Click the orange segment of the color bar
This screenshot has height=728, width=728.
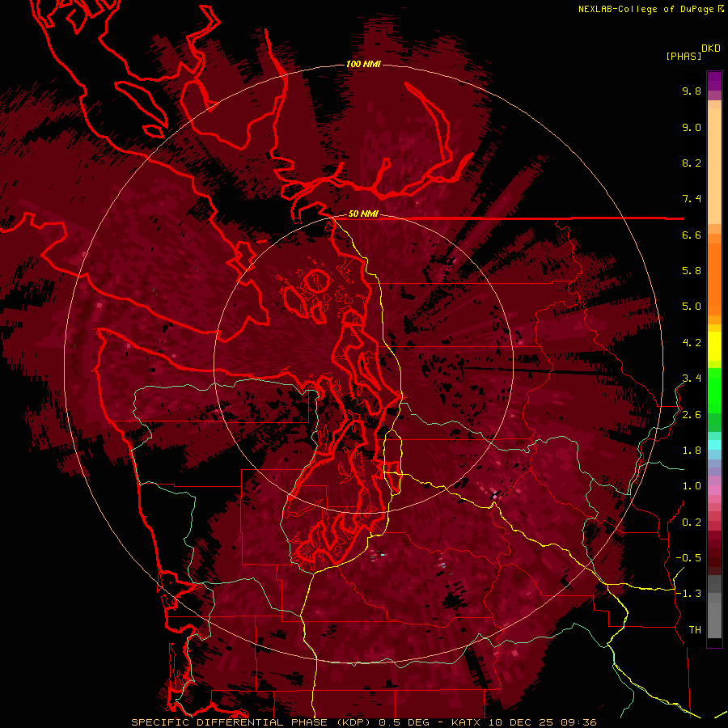coord(714,278)
